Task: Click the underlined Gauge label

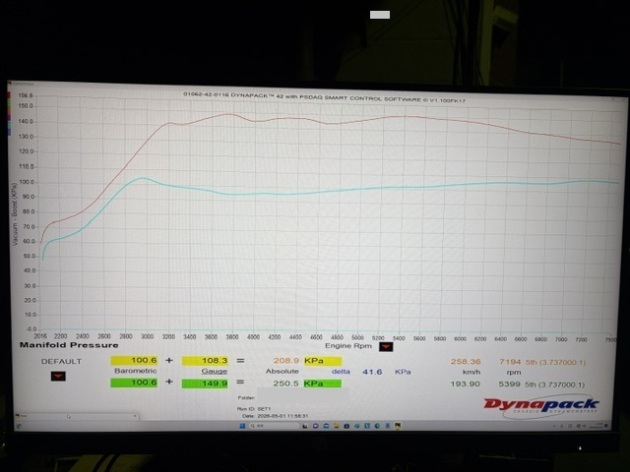Action: [x=214, y=372]
